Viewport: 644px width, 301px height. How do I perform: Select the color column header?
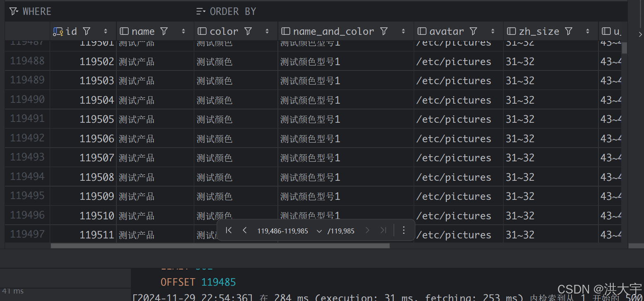(x=236, y=31)
